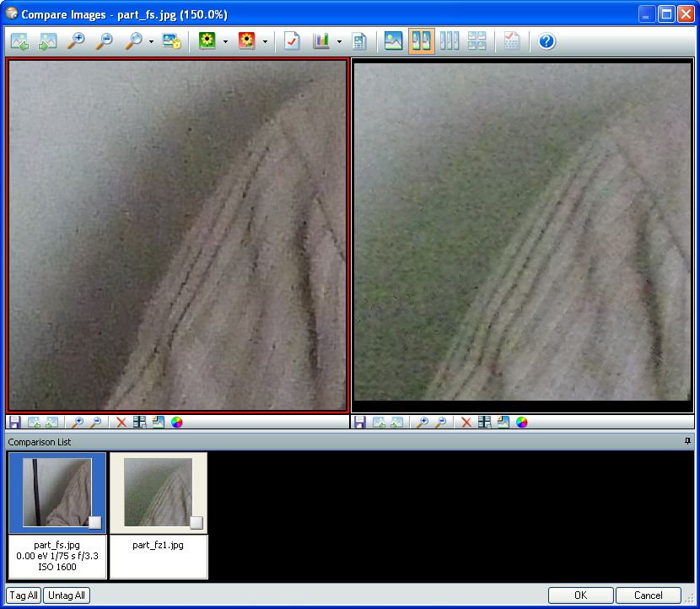The height and width of the screenshot is (609, 700).
Task: Click the Cancel button
Action: tap(649, 596)
